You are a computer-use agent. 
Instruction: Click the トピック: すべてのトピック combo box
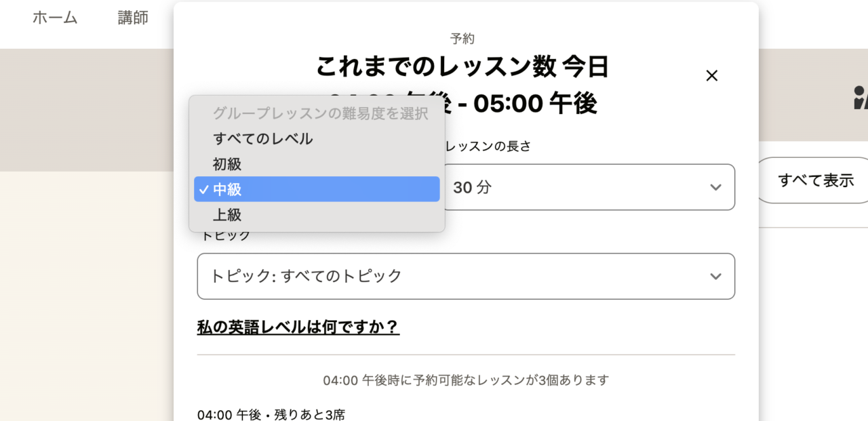click(466, 276)
